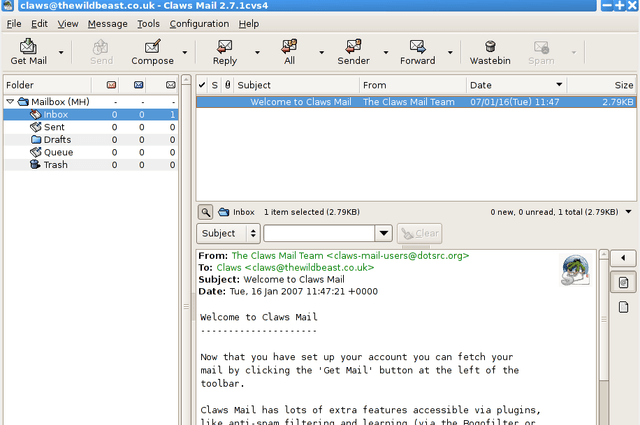Open the Sender dropdown arrow
The width and height of the screenshot is (640, 425).
(386, 52)
